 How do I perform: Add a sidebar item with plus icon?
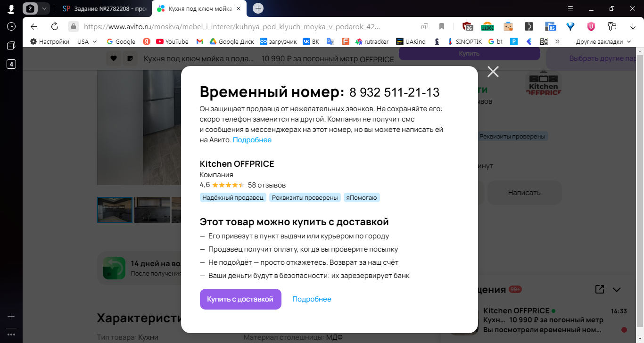click(x=11, y=317)
